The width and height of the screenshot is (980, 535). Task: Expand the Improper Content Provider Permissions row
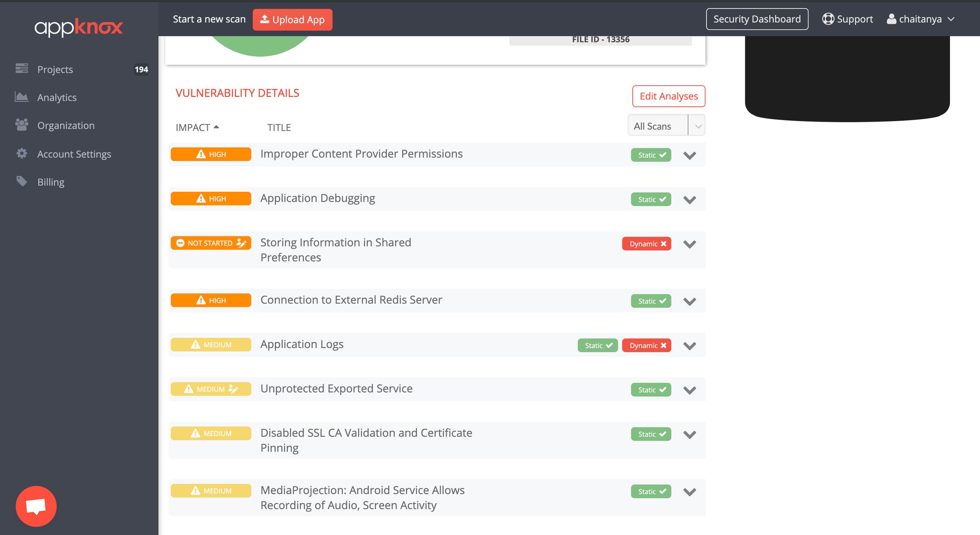(690, 155)
